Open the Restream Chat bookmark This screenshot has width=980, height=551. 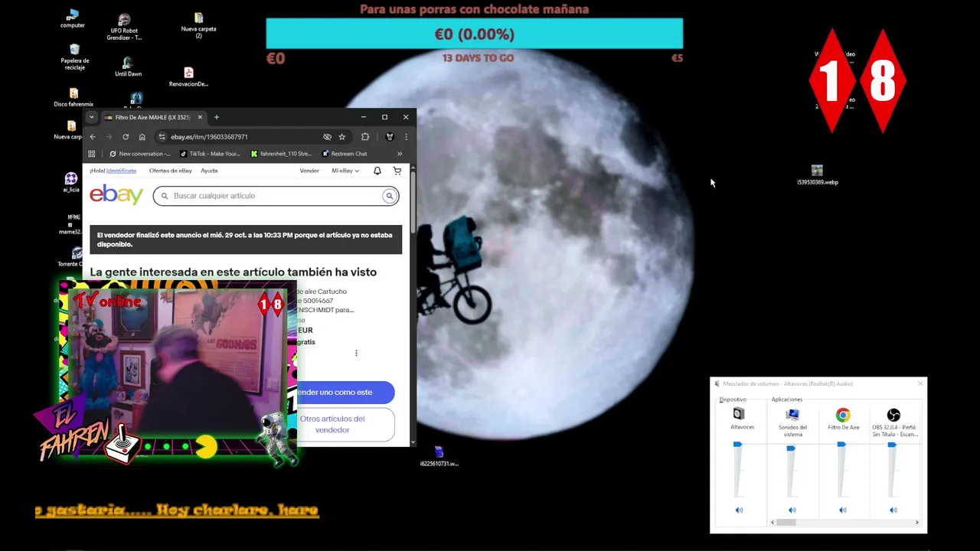pyautogui.click(x=345, y=154)
